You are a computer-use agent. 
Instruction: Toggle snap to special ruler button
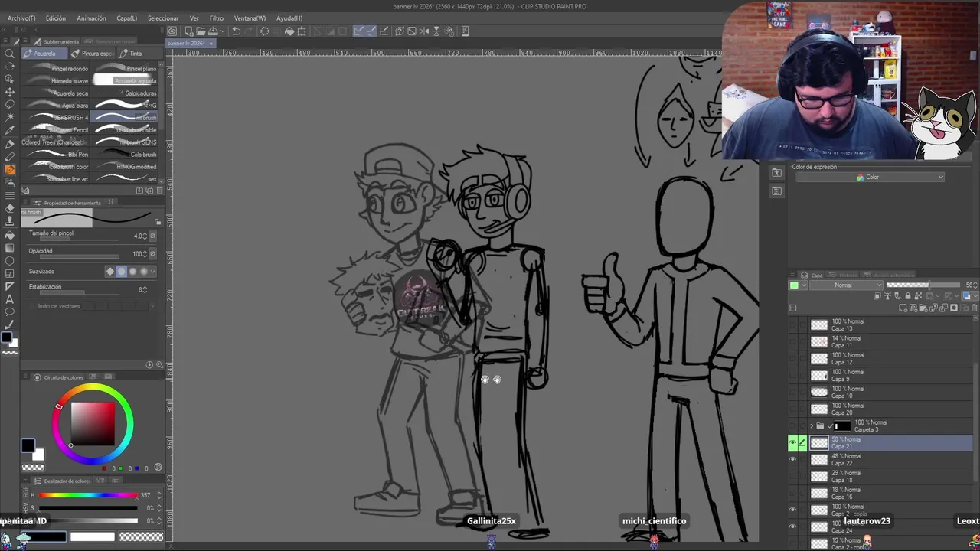(371, 31)
